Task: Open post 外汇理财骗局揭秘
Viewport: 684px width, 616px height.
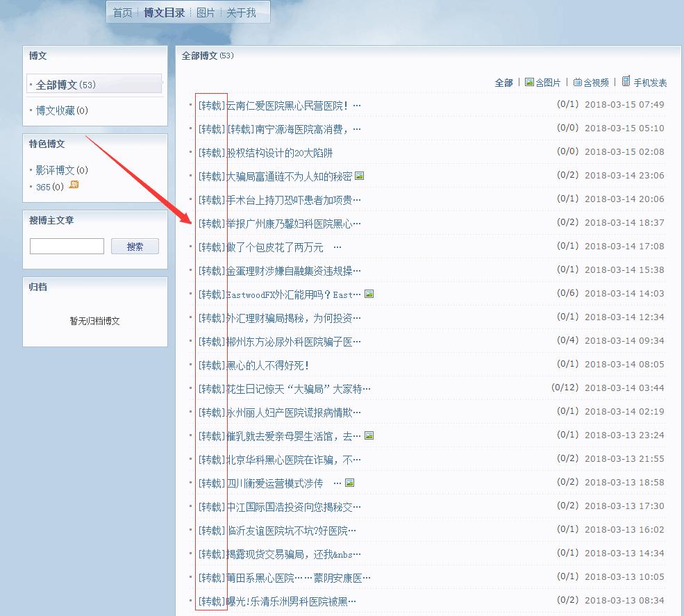Action: pos(280,318)
